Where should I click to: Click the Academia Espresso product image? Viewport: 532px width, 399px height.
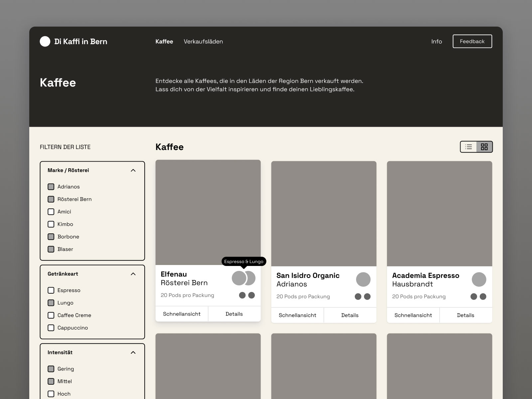click(440, 214)
